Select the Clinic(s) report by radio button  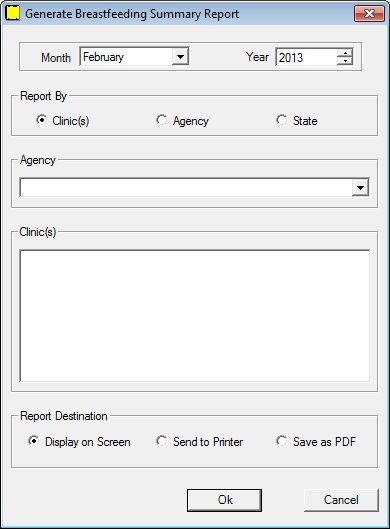(41, 120)
